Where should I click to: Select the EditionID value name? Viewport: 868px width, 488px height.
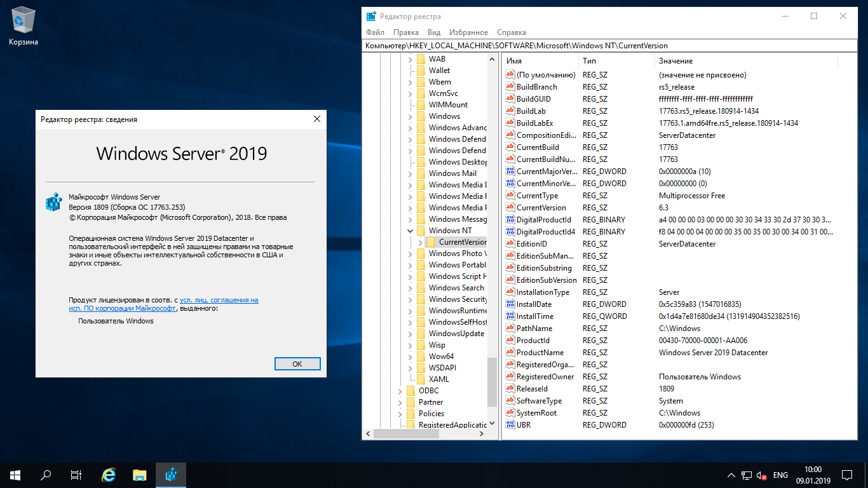click(532, 243)
